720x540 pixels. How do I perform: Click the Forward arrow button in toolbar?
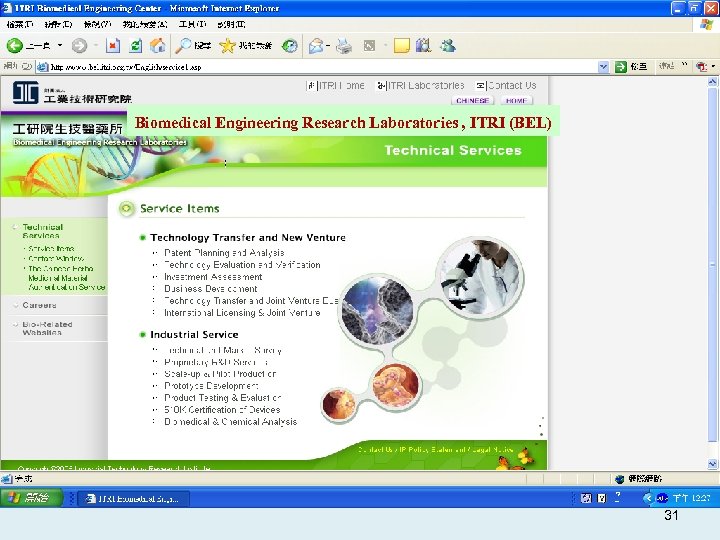click(x=79, y=45)
